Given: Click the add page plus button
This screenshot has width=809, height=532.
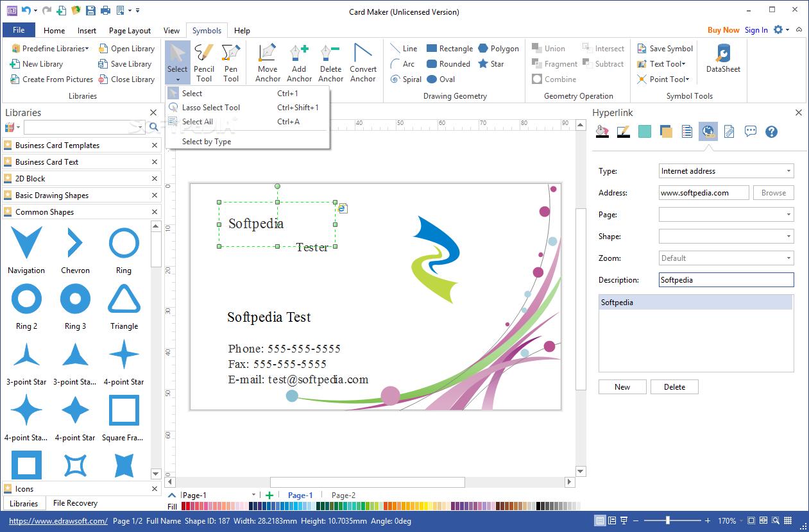Looking at the screenshot, I should tap(269, 495).
